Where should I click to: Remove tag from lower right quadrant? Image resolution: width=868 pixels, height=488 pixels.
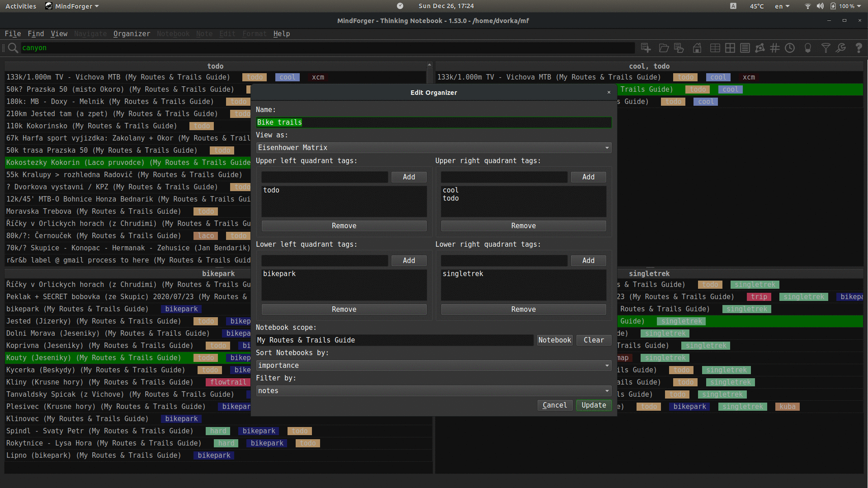pyautogui.click(x=524, y=310)
